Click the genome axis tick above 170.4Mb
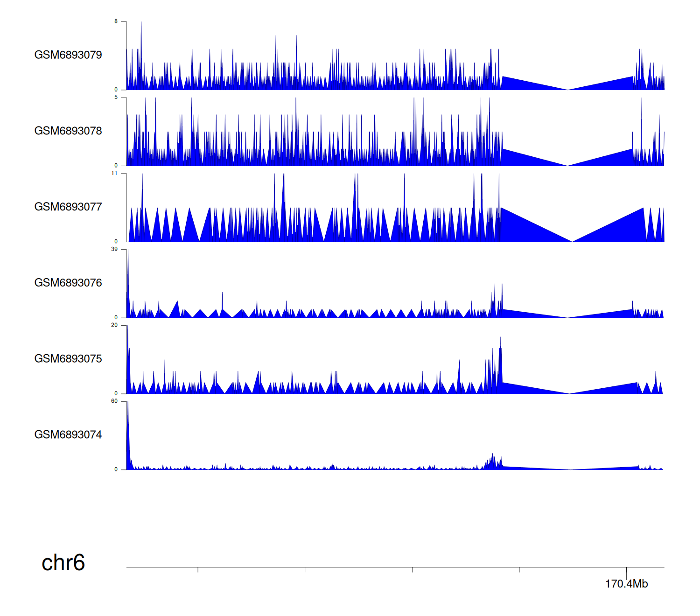The width and height of the screenshot is (700, 616). pyautogui.click(x=626, y=570)
